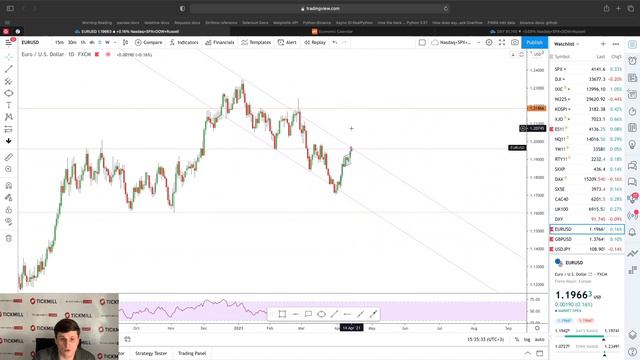Screen dimensions: 640x360
Task: Click the Publish button
Action: [x=534, y=42]
